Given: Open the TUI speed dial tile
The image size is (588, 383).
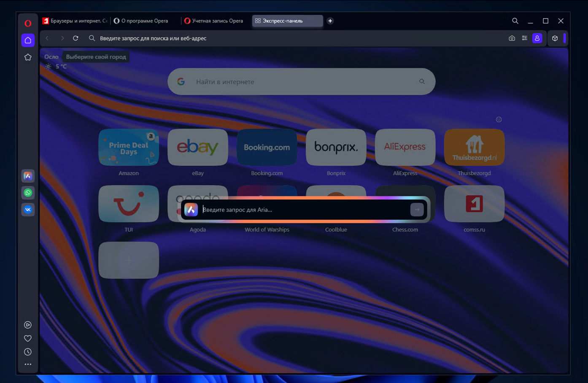Looking at the screenshot, I should tap(129, 204).
